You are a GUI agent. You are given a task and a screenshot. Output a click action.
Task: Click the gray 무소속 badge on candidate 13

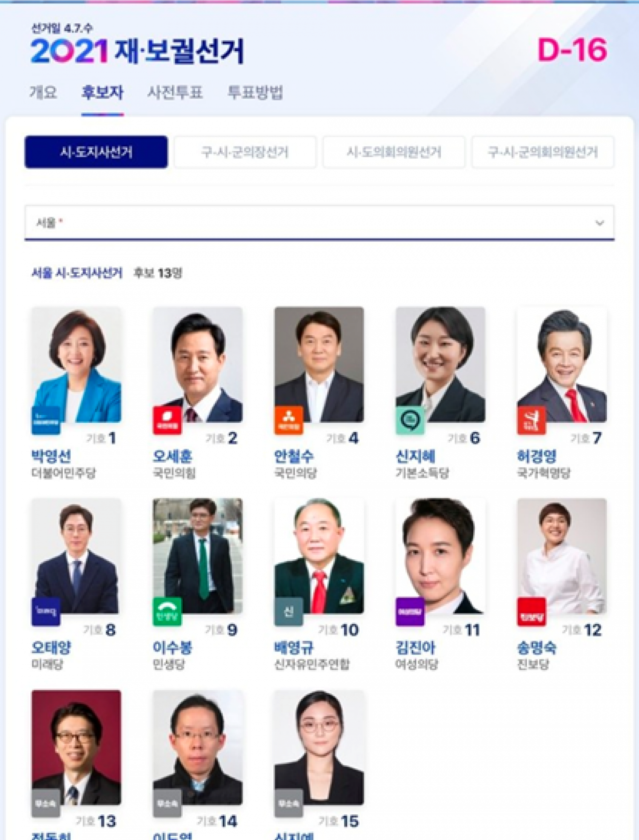[x=46, y=803]
